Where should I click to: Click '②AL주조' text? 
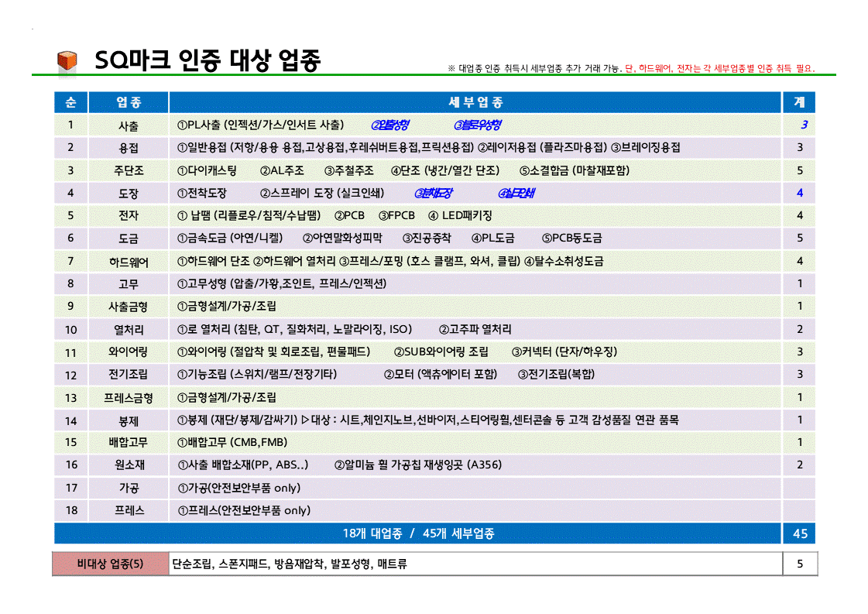(x=282, y=170)
